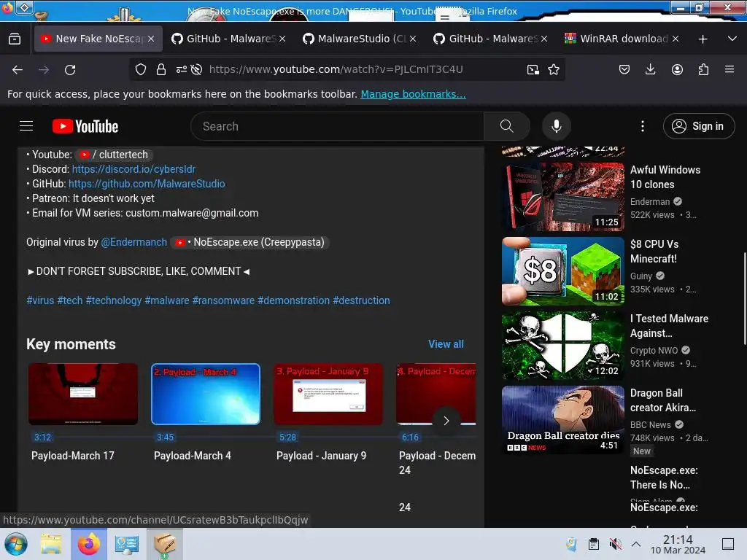This screenshot has width=747, height=560.
Task: Switch to the first GitHub - Malware tab
Action: click(230, 39)
